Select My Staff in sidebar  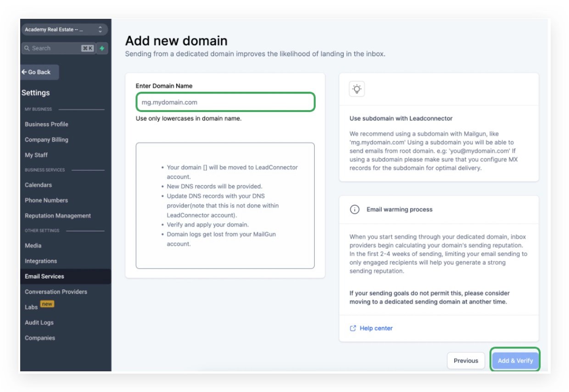(36, 155)
